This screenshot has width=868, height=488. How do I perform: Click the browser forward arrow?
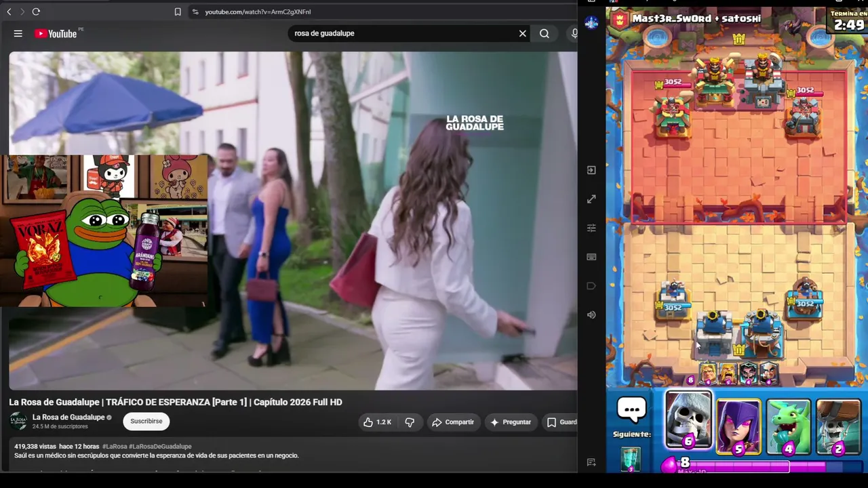(x=22, y=12)
